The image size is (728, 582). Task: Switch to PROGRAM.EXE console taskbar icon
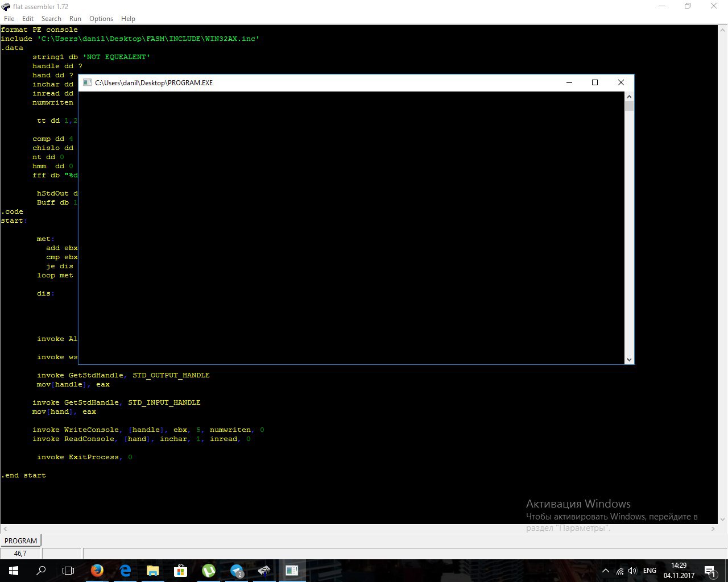[292, 571]
